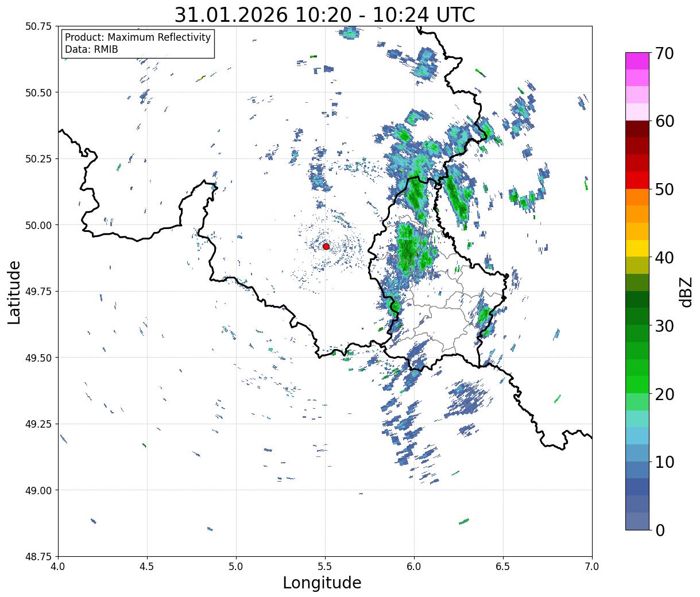Click the dark maroon colorbar swatch below 60
This screenshot has width=700, height=597.
(637, 129)
